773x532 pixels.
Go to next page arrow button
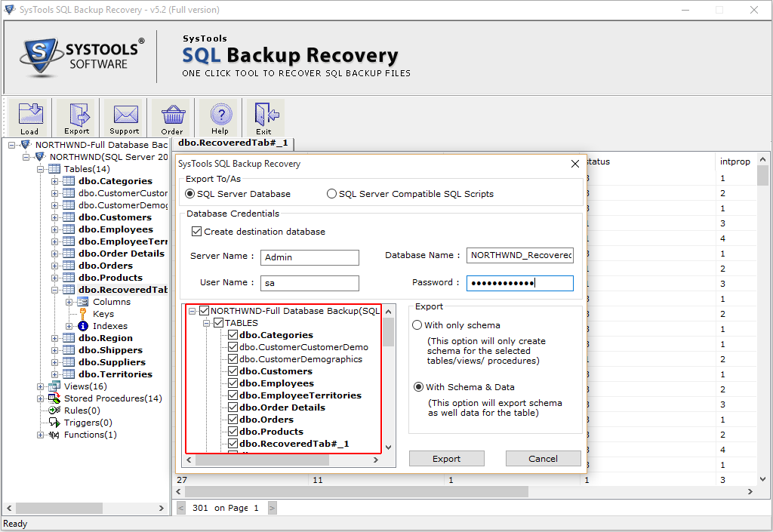point(272,508)
